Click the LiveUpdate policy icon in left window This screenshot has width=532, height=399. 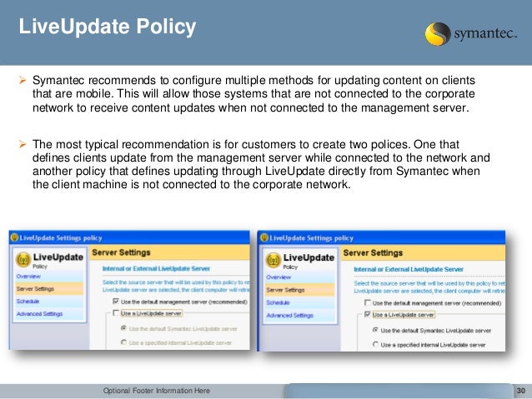click(x=23, y=260)
